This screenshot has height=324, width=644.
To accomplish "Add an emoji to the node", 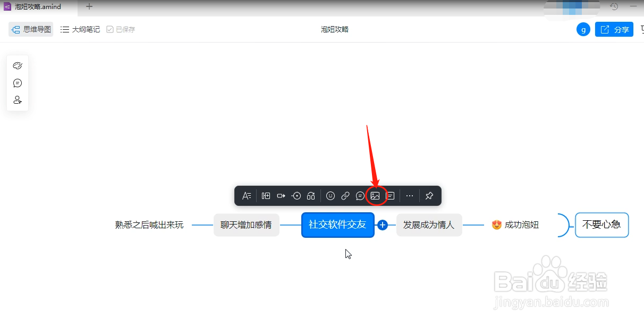I will tap(331, 196).
